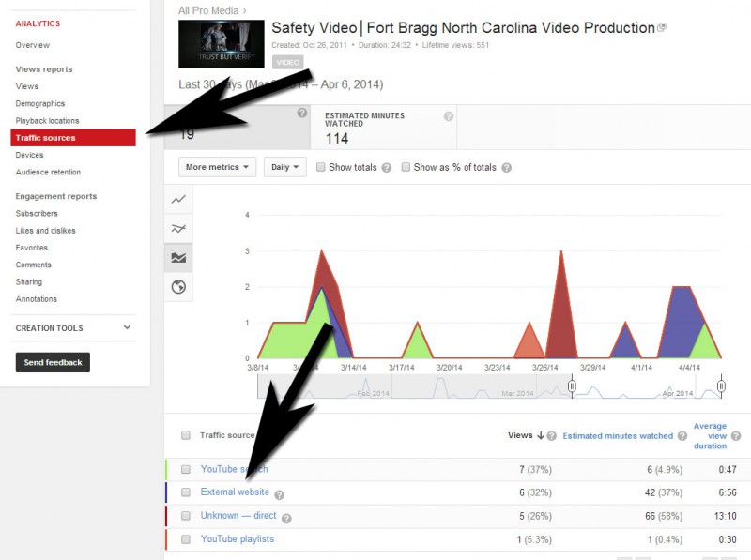
Task: Select the Estimated Minutes Watched metric card
Action: 384,128
